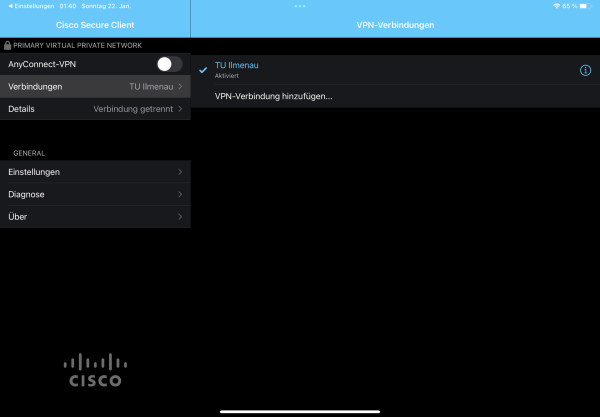
Task: Tap the home indicator bar at bottom
Action: coord(300,412)
